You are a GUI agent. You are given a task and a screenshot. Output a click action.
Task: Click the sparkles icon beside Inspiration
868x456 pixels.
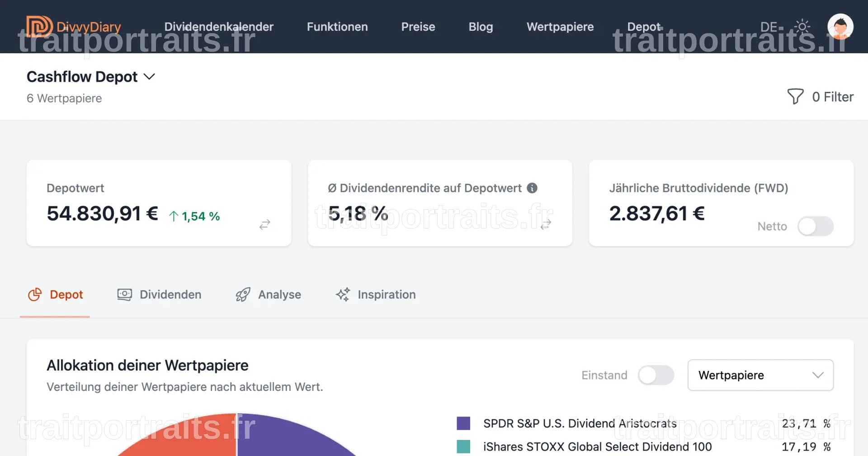tap(343, 294)
